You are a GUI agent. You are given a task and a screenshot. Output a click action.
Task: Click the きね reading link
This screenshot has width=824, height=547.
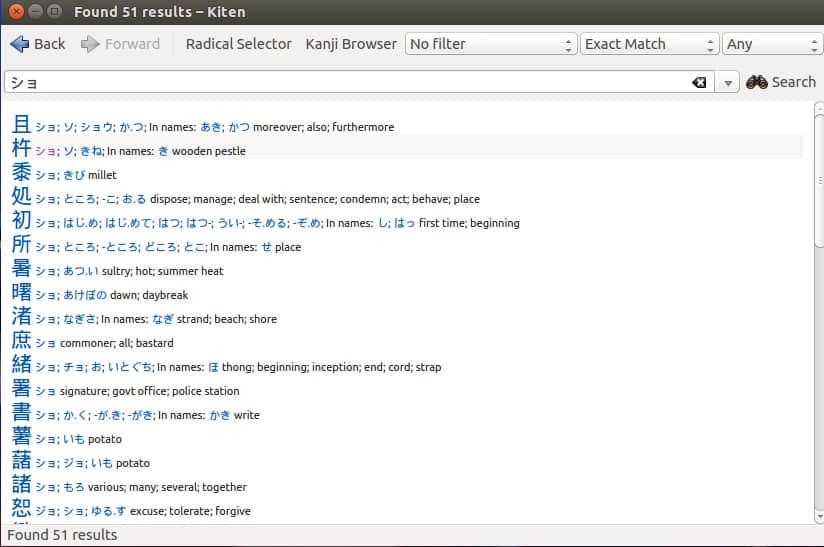pos(90,151)
